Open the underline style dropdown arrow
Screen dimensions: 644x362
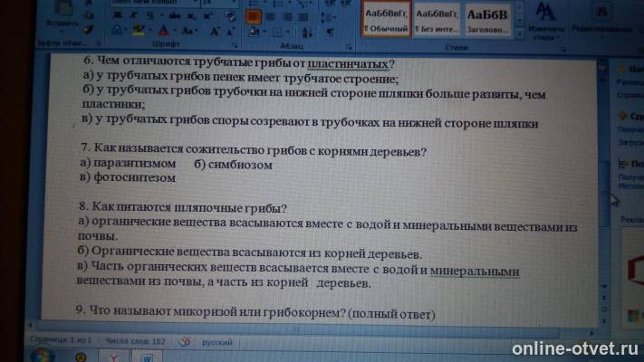pos(161,15)
